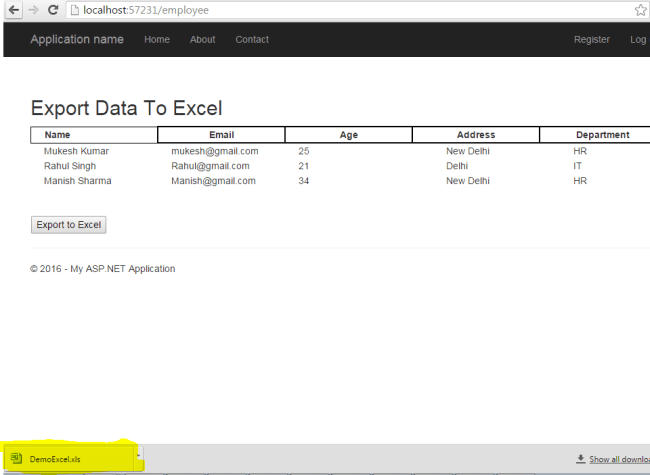Select the Rahul Singh name cell
Screen dimensions: 650x475
pyautogui.click(x=70, y=166)
